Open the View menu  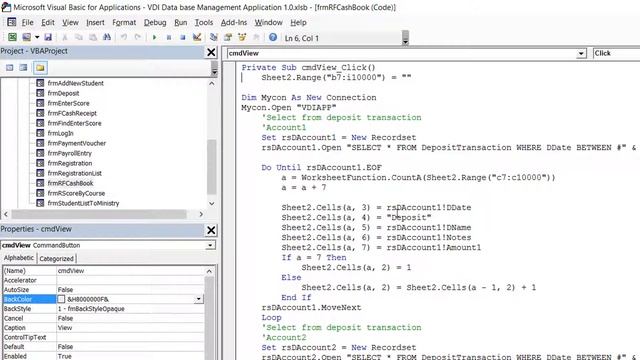pos(70,22)
